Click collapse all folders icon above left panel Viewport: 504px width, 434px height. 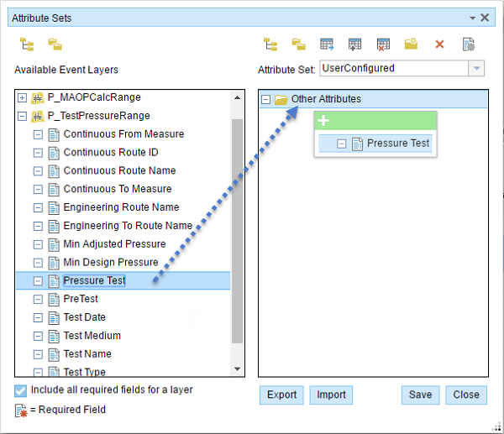click(55, 44)
